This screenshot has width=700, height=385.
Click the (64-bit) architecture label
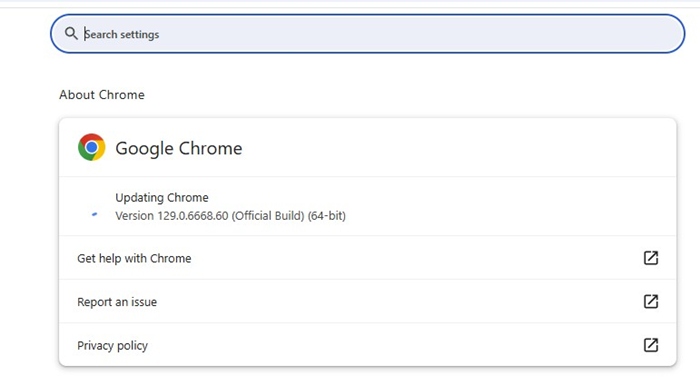click(327, 216)
